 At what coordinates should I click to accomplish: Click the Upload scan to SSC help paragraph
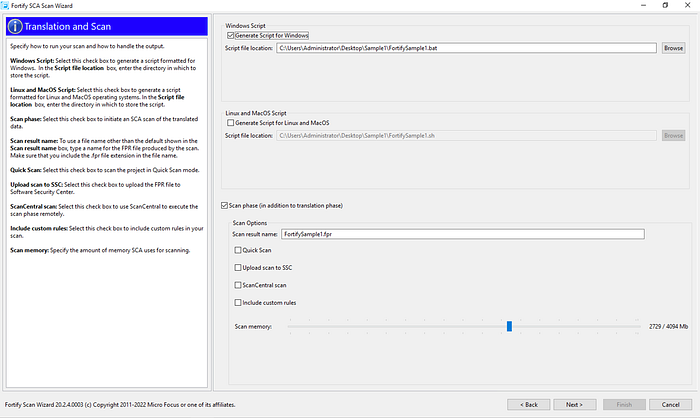tap(96, 188)
